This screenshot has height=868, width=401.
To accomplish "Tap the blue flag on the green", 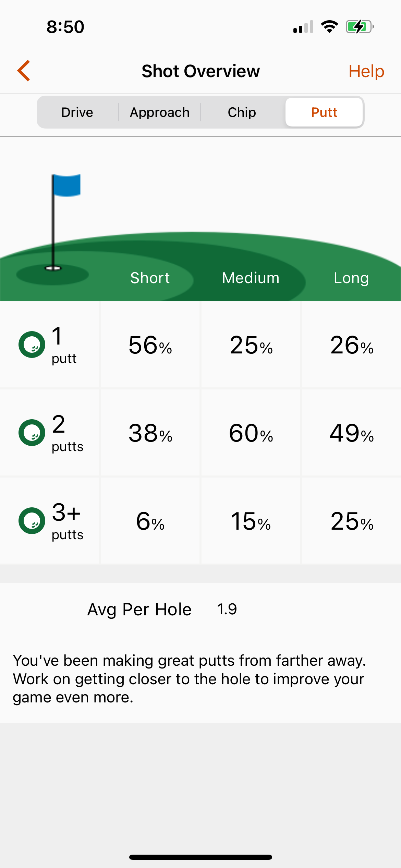I will (66, 185).
